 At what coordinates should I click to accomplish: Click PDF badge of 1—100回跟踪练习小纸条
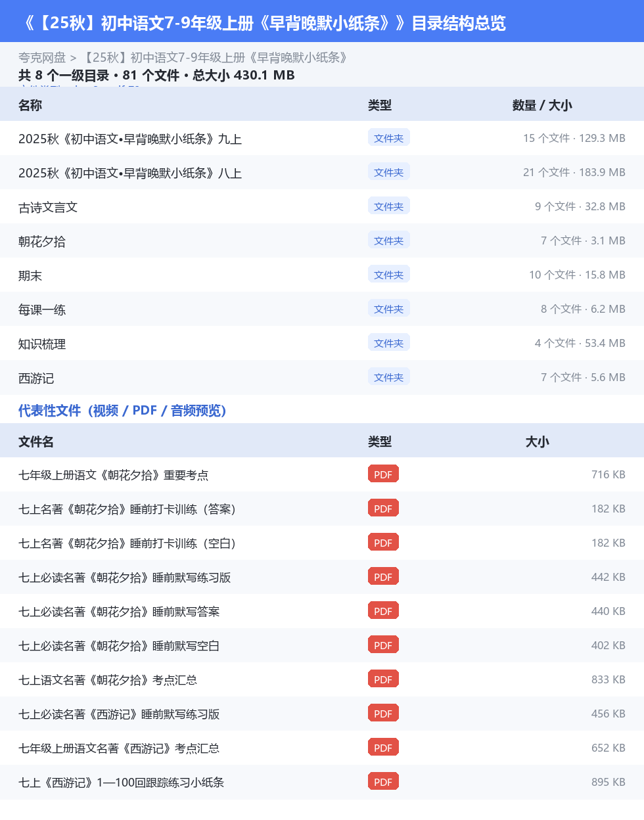pos(383,781)
